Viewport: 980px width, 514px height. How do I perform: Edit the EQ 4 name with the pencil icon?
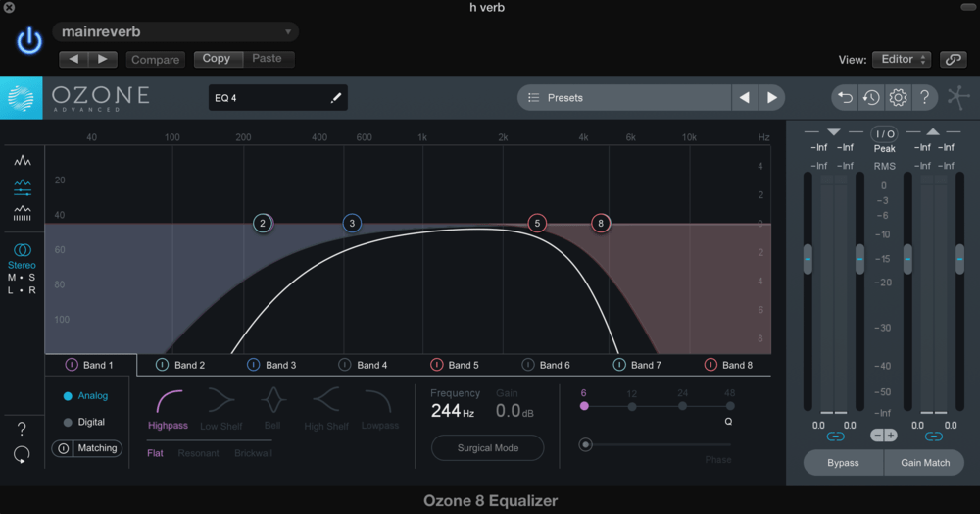(335, 97)
